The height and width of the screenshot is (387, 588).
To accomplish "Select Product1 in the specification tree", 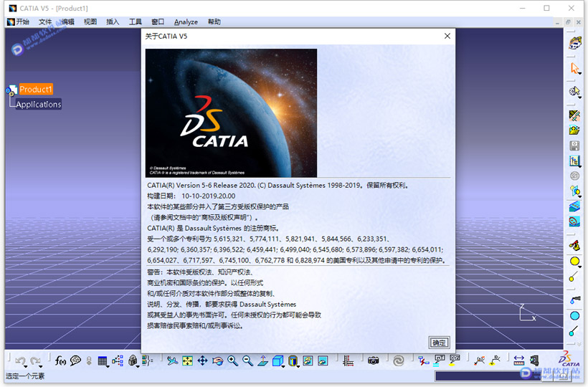I will click(36, 89).
